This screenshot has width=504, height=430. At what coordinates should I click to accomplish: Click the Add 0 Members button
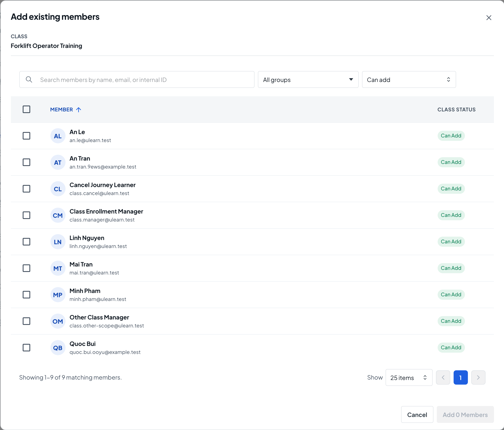coord(465,414)
